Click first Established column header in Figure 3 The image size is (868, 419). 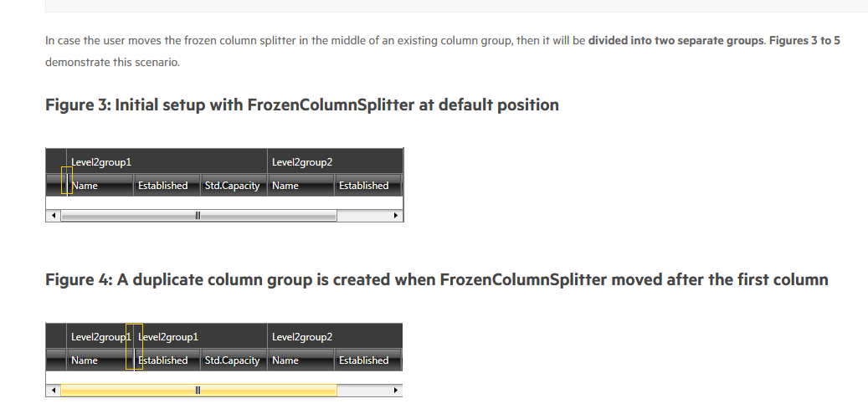pos(163,186)
